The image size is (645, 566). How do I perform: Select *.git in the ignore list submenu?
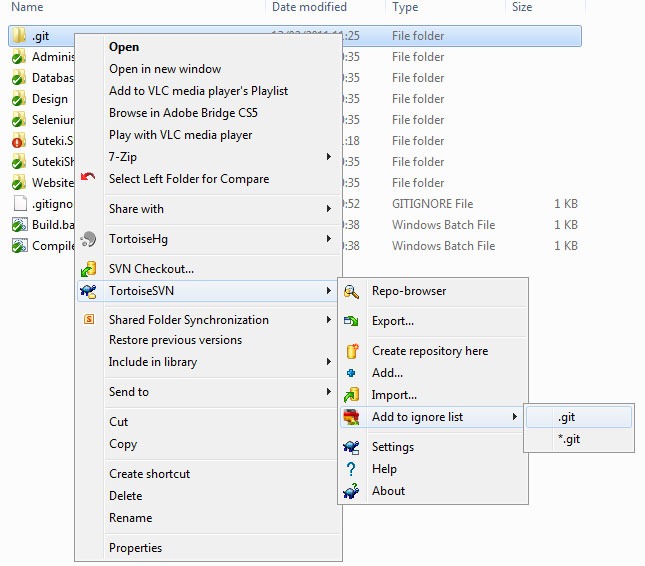click(579, 439)
